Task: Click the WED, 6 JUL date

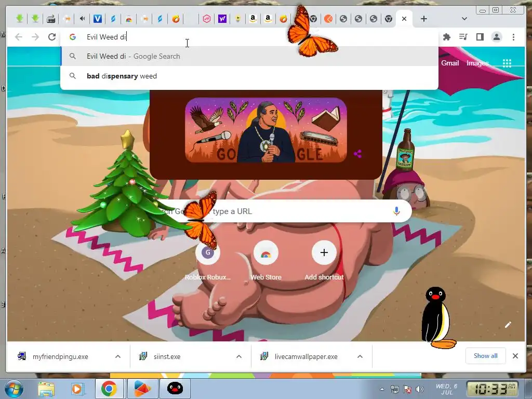Action: point(446,389)
